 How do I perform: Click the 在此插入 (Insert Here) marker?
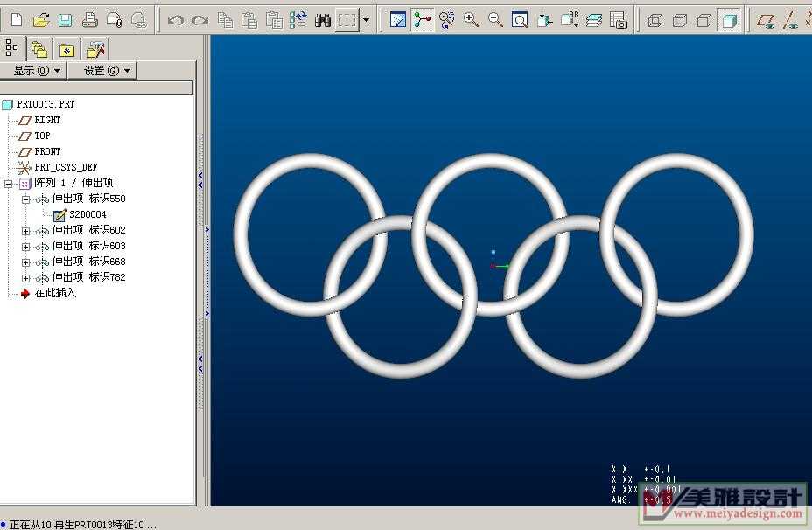pyautogui.click(x=55, y=294)
